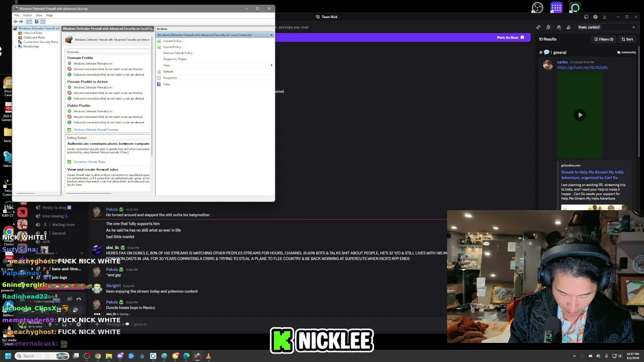Open Properties from the Actions pane

[x=170, y=78]
